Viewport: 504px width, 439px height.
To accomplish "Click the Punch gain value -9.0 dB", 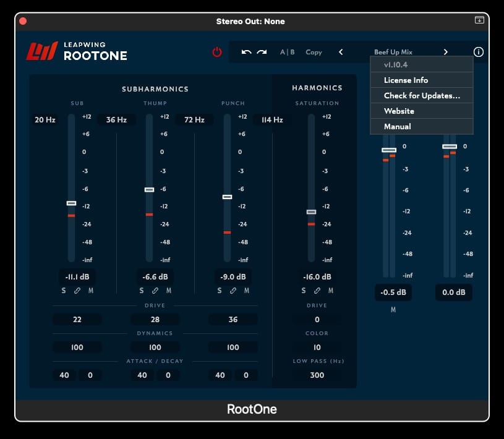I will coord(233,277).
